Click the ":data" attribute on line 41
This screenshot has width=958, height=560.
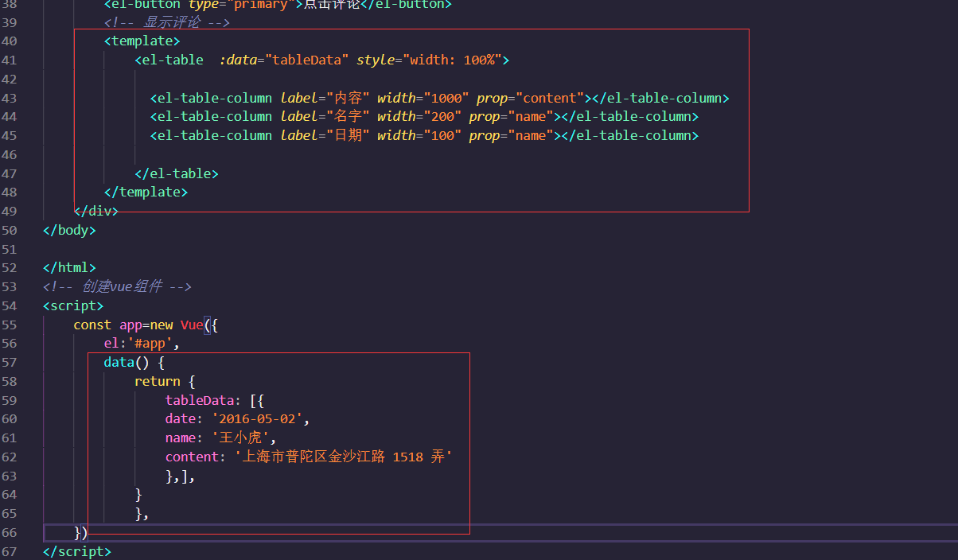[x=238, y=60]
